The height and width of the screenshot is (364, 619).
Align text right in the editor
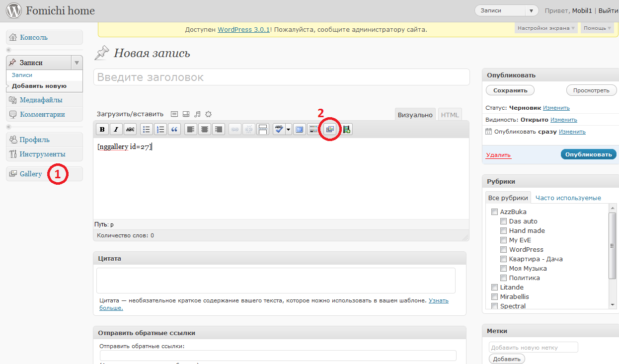[x=219, y=129]
